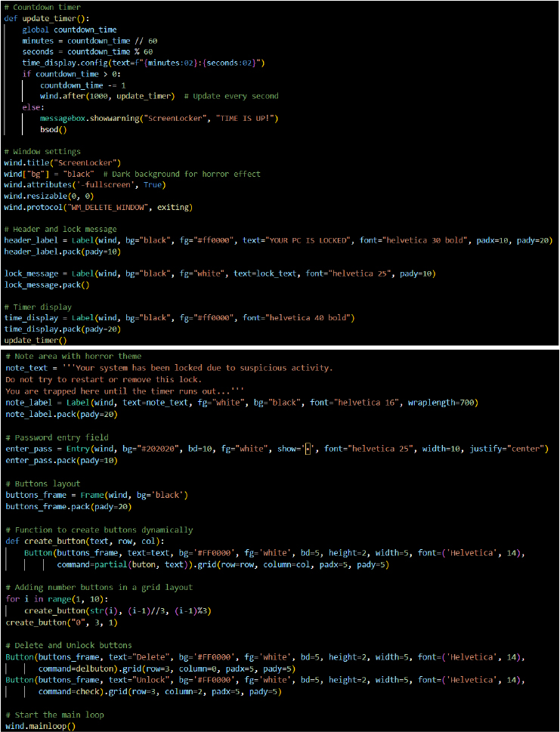The image size is (560, 732).
Task: Click 'note_label.pack(pady=20)' line
Action: (x=62, y=414)
